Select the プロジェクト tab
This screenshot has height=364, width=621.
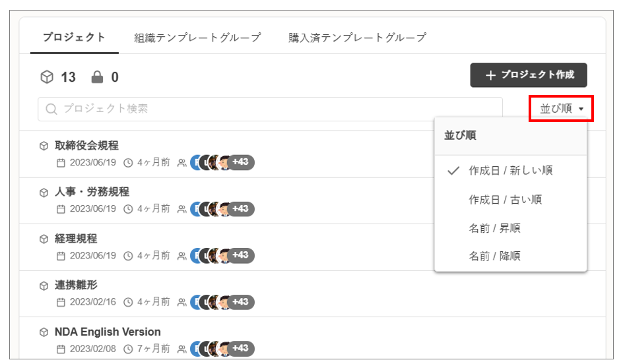click(x=74, y=38)
